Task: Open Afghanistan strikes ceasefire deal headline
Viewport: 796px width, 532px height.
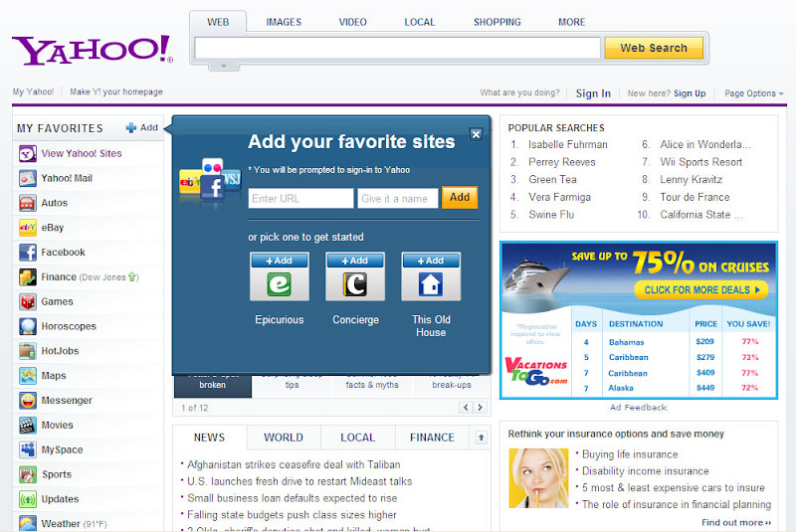Action: point(294,464)
